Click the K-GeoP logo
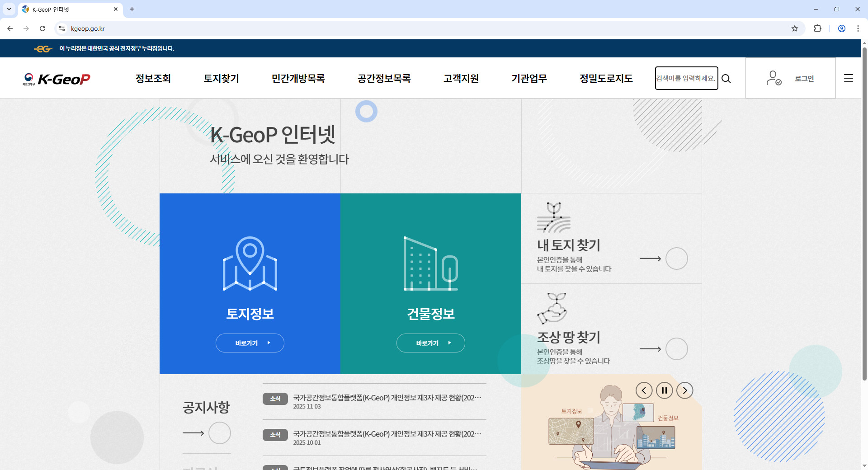The width and height of the screenshot is (868, 470). 57,79
